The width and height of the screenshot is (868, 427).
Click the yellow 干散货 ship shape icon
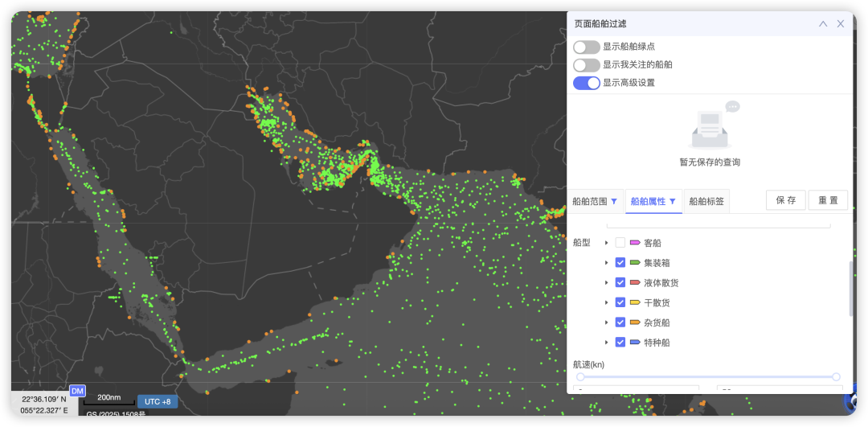click(x=635, y=302)
